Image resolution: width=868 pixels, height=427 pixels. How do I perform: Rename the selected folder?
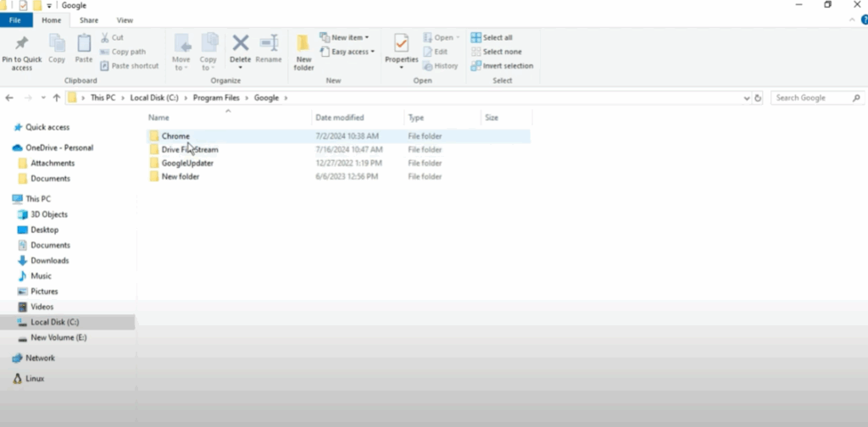pos(269,48)
